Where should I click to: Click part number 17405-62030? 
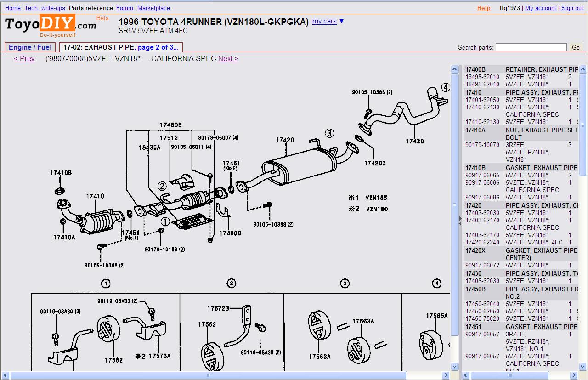(x=482, y=281)
